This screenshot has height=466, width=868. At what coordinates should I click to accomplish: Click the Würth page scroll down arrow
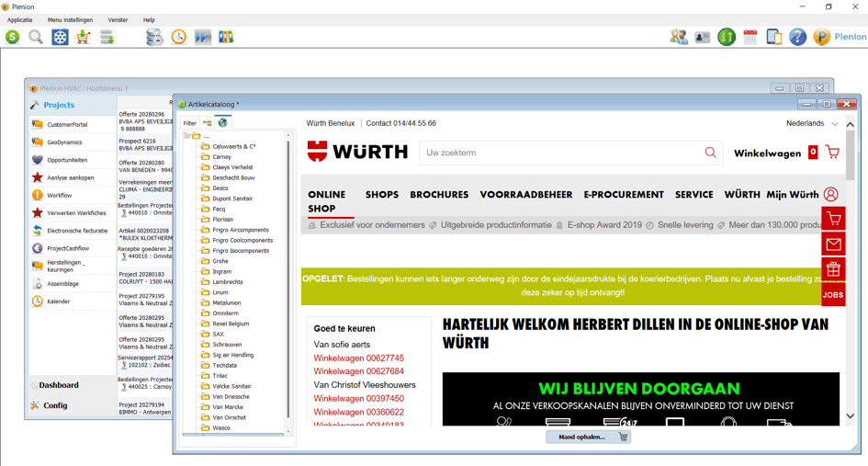point(851,415)
